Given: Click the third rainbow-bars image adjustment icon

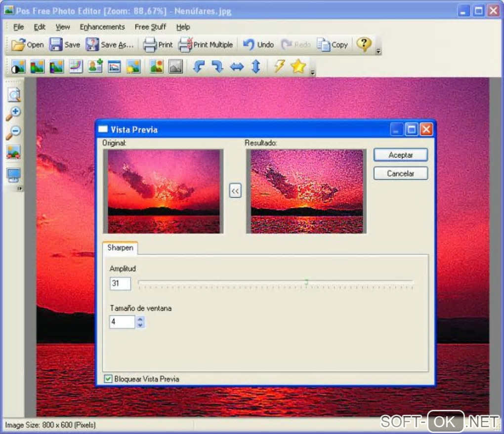Looking at the screenshot, I should coord(56,67).
